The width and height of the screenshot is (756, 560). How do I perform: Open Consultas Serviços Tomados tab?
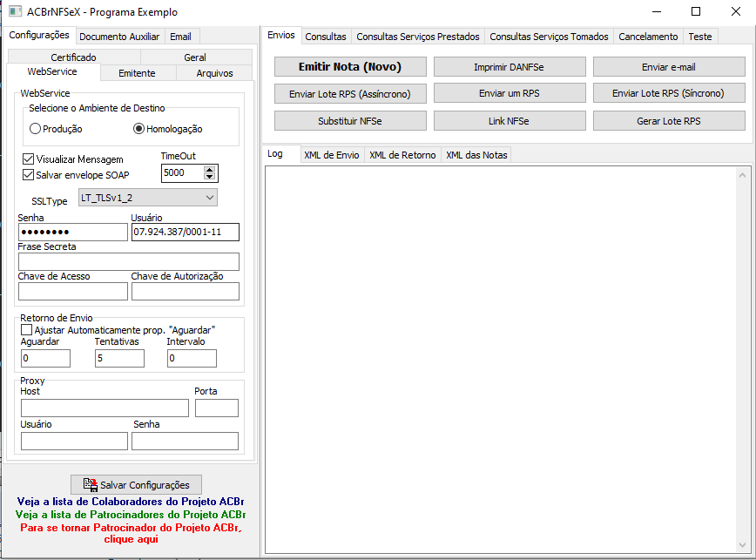[x=549, y=37]
